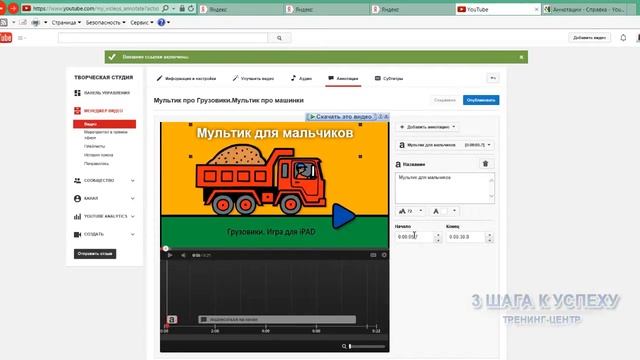
Task: Open the 'Сервис' browser menu
Action: tap(142, 22)
